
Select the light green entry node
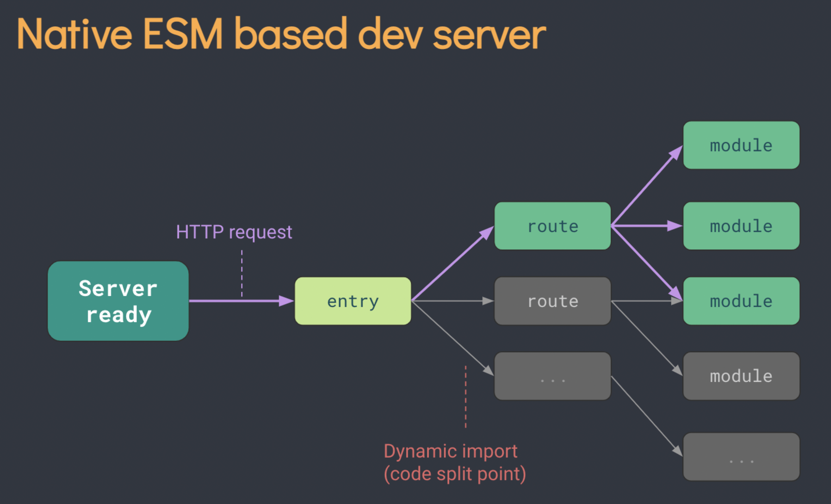(x=353, y=301)
